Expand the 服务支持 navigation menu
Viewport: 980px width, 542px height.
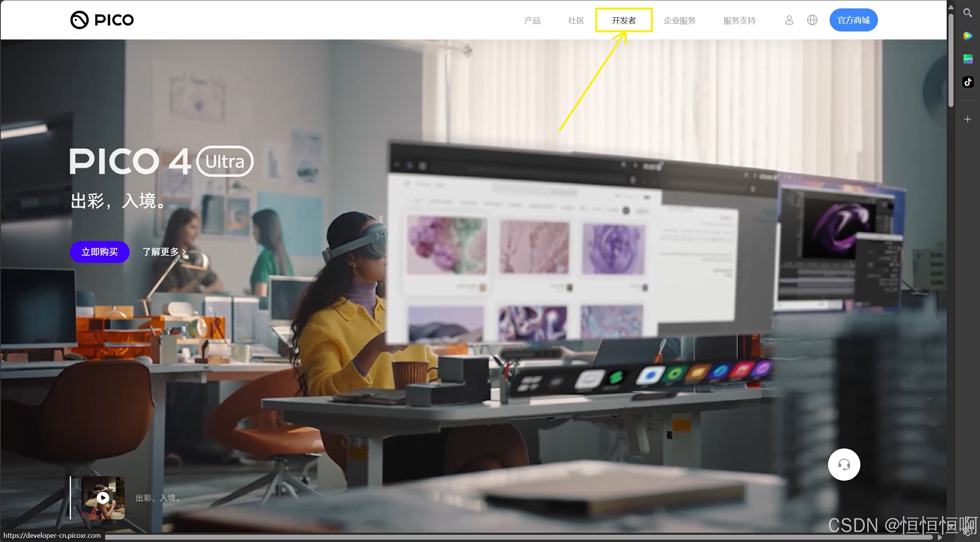(739, 20)
